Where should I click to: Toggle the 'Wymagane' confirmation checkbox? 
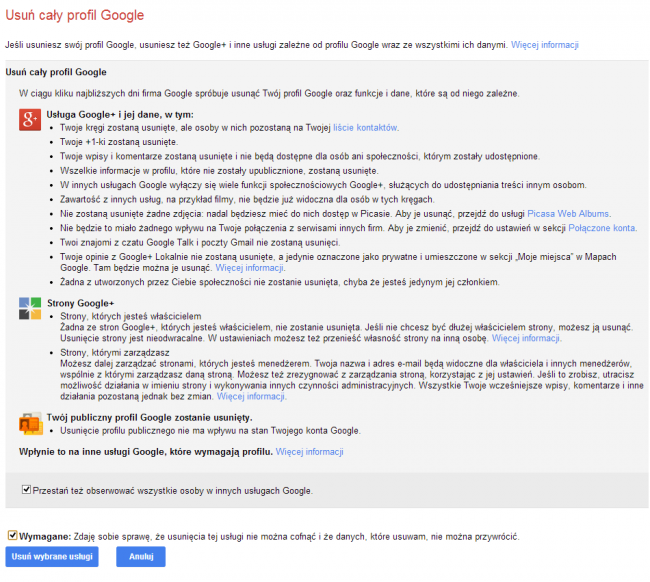pyautogui.click(x=12, y=535)
